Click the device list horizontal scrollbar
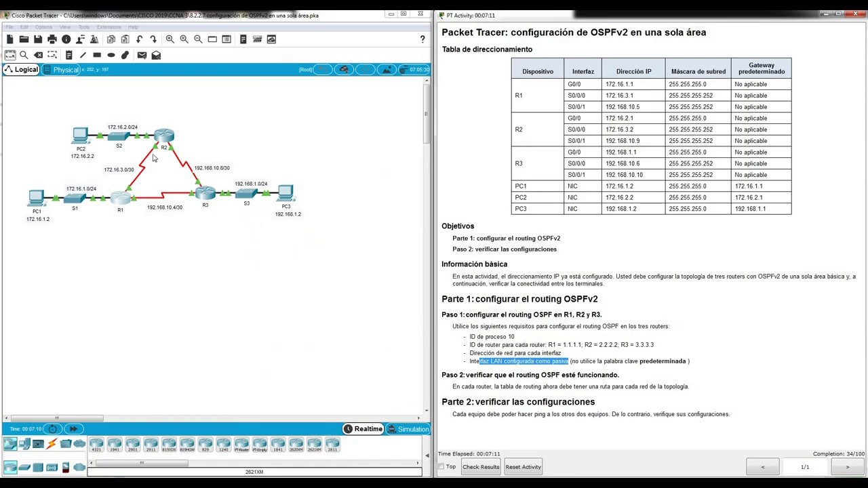 tap(142, 464)
